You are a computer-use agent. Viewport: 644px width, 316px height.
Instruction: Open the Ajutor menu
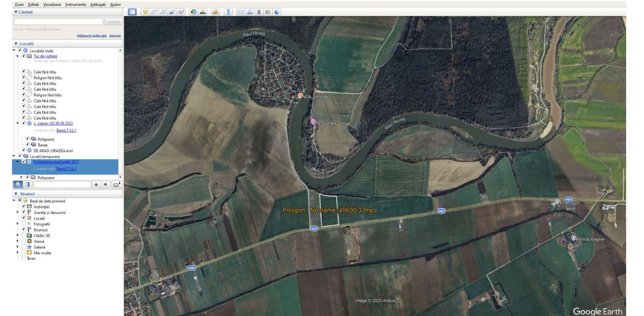pyautogui.click(x=115, y=4)
